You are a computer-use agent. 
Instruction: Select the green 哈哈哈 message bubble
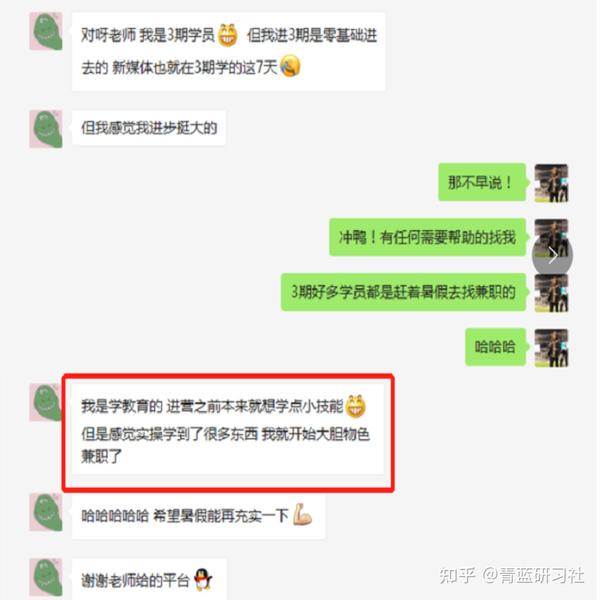496,347
